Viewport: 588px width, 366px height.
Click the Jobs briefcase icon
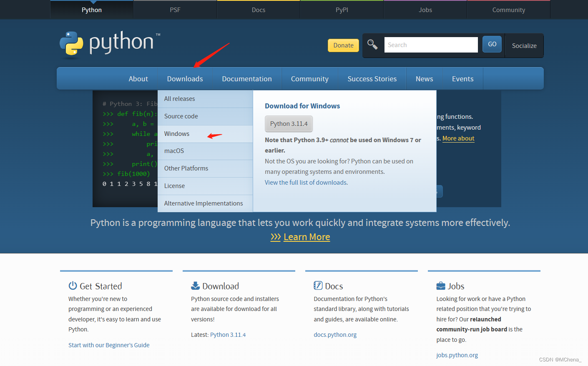[441, 286]
